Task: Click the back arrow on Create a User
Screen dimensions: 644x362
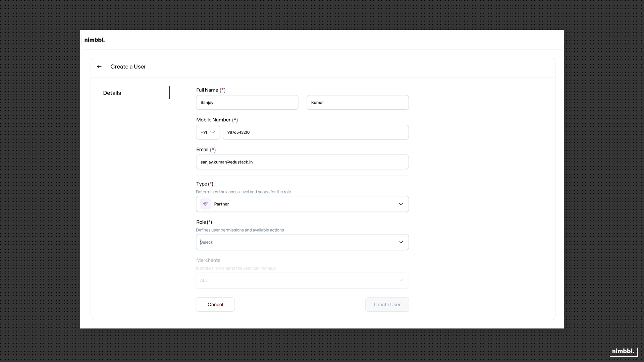Action: (99, 66)
